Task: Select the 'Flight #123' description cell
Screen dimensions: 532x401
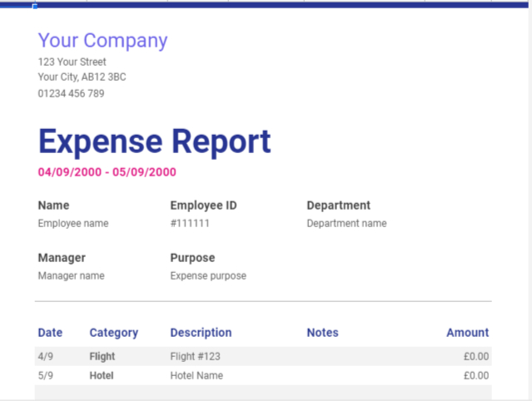Action: coord(195,357)
